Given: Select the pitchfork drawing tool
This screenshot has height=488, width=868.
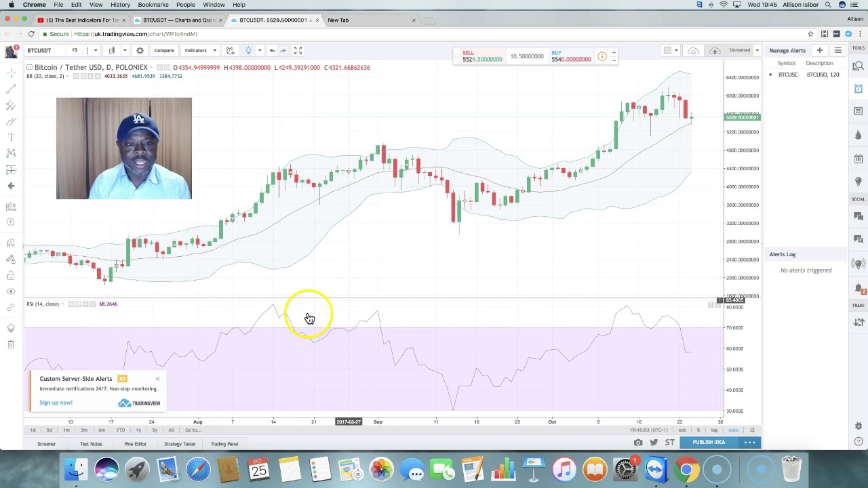Looking at the screenshot, I should (11, 105).
